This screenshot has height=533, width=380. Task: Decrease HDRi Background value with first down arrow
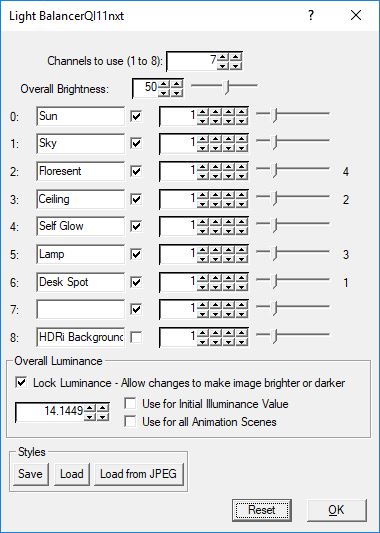(x=203, y=342)
